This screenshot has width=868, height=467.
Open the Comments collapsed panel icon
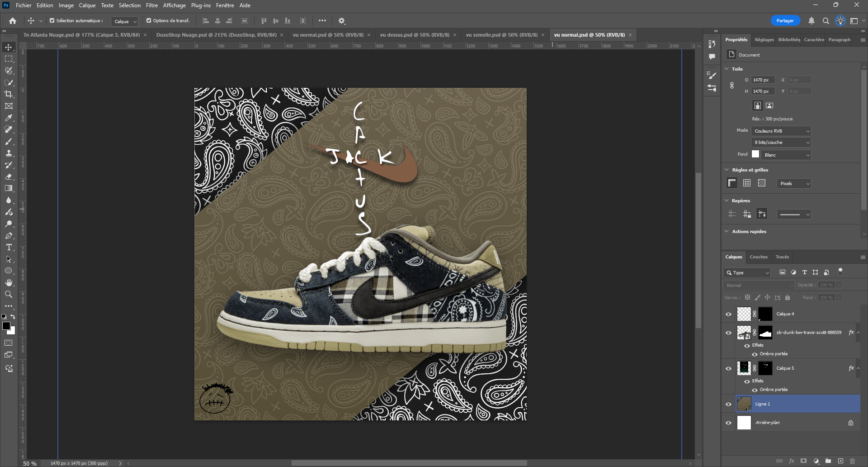click(x=712, y=57)
